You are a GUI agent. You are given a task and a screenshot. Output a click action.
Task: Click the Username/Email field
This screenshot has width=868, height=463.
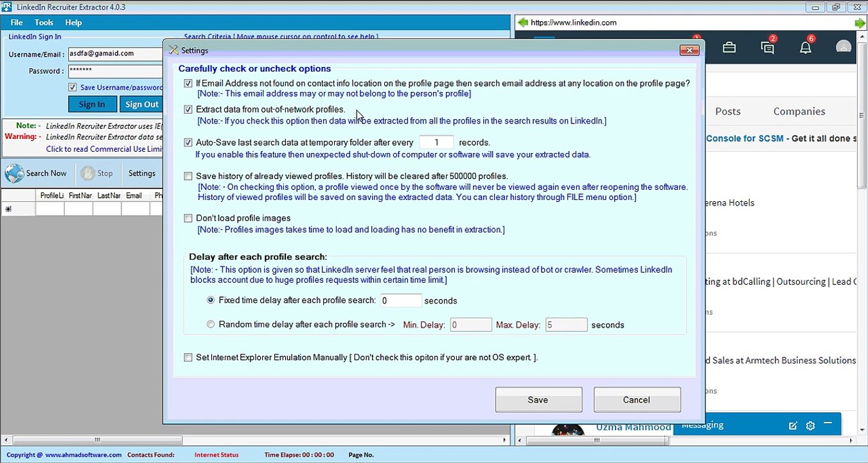point(116,54)
